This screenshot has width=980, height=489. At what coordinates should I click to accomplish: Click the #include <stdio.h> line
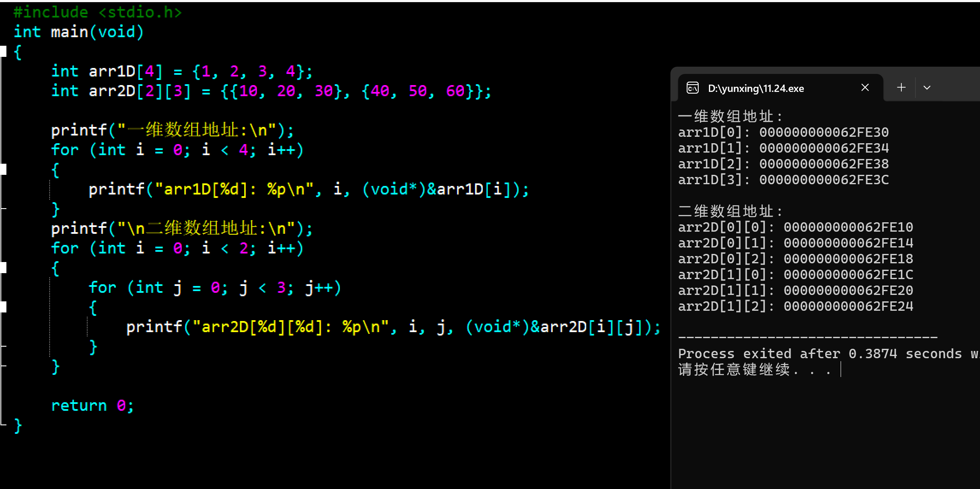[x=97, y=12]
